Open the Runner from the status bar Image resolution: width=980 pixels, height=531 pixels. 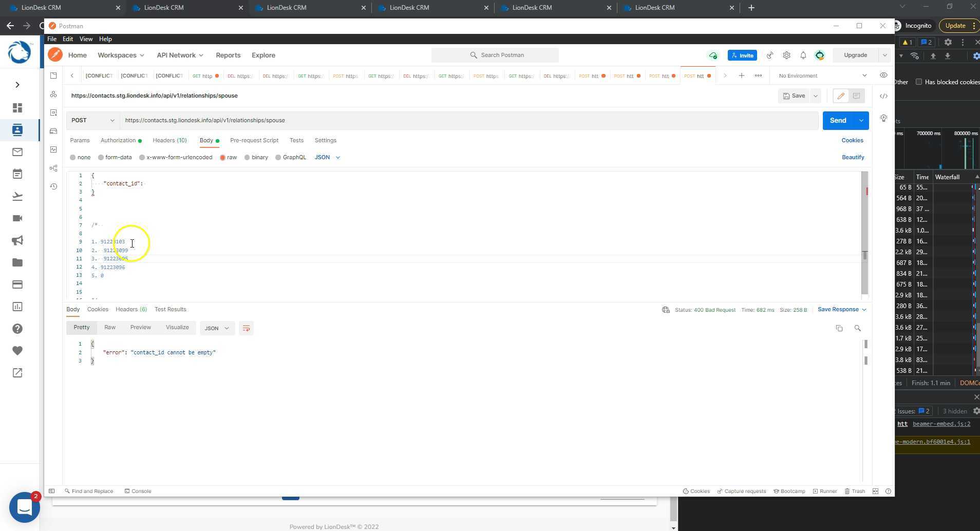pyautogui.click(x=826, y=491)
